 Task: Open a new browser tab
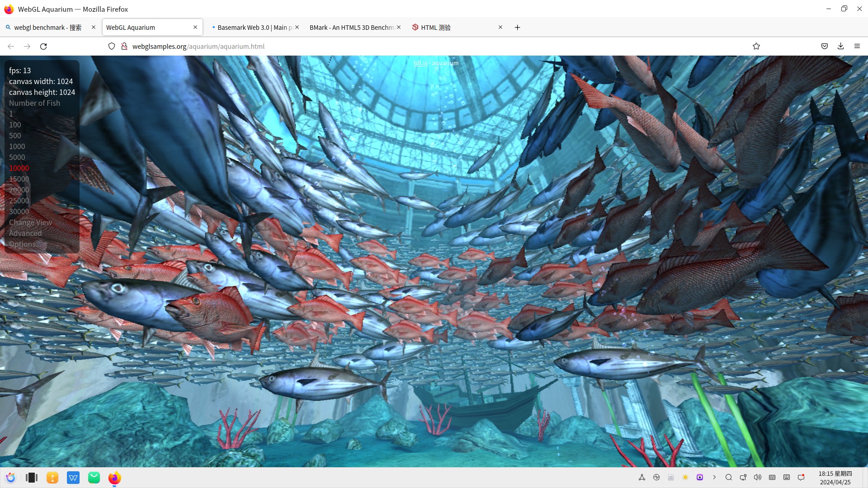[517, 28]
